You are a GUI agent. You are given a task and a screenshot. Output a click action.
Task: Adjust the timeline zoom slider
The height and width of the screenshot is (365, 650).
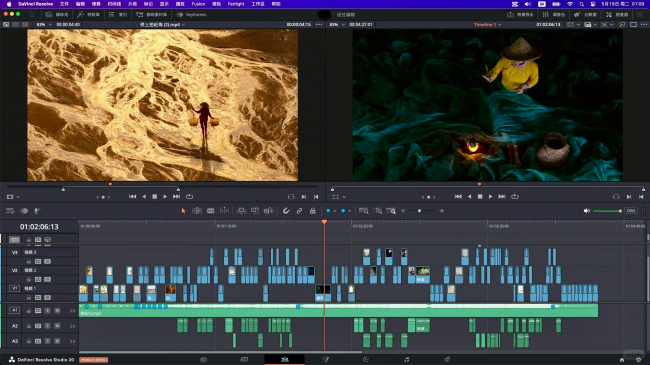pos(422,211)
